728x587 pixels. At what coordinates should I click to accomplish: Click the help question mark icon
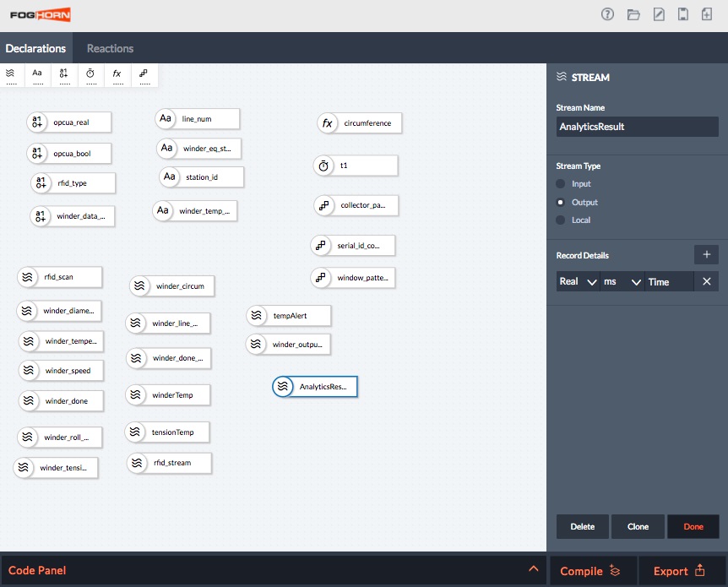(x=607, y=14)
